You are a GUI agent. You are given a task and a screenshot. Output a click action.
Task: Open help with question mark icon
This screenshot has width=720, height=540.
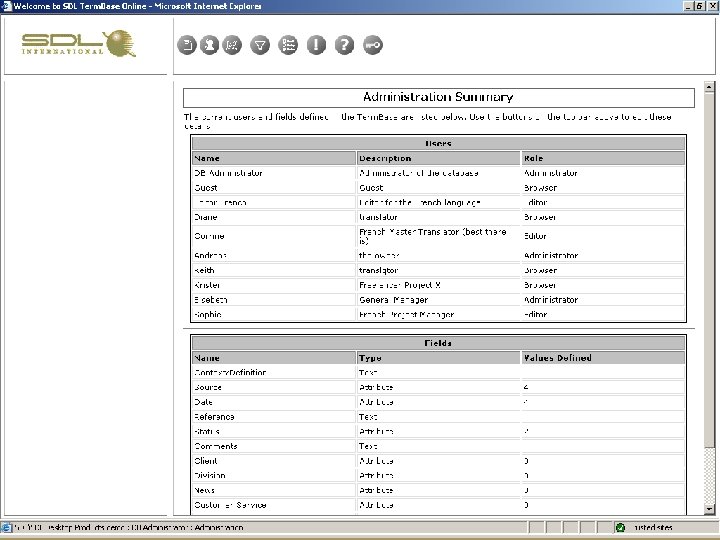pyautogui.click(x=344, y=45)
